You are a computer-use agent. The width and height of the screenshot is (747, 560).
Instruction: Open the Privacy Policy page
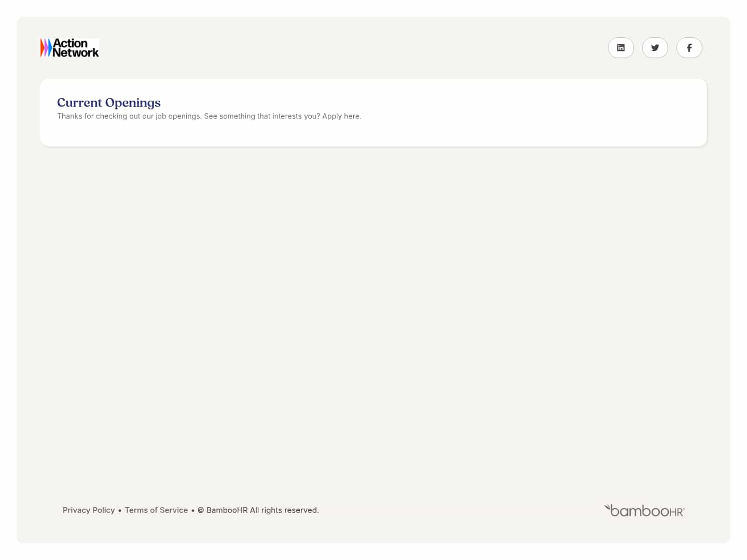88,510
